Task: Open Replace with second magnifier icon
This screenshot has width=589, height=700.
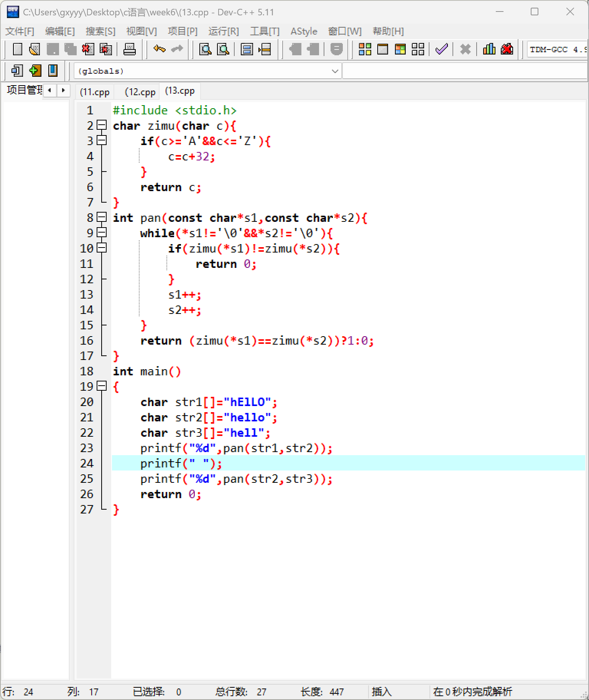Action: pos(223,49)
